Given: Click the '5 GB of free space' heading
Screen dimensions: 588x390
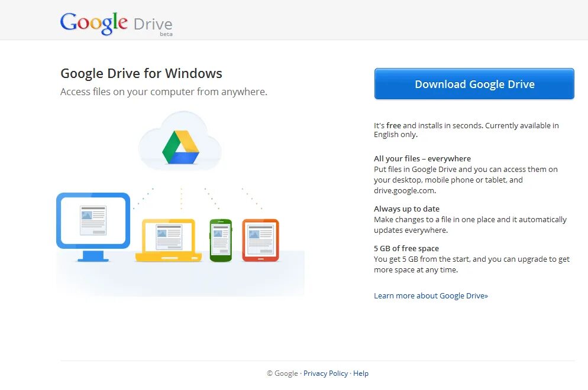Looking at the screenshot, I should [406, 248].
